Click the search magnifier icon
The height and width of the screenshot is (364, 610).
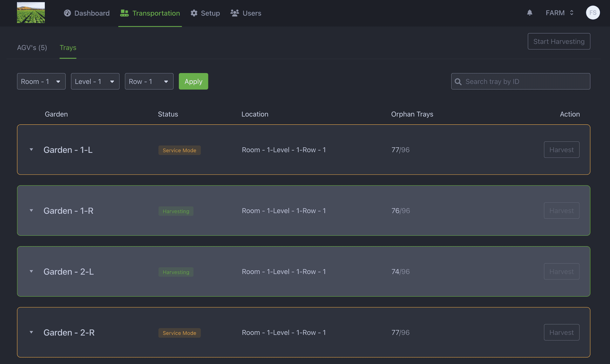pyautogui.click(x=458, y=82)
